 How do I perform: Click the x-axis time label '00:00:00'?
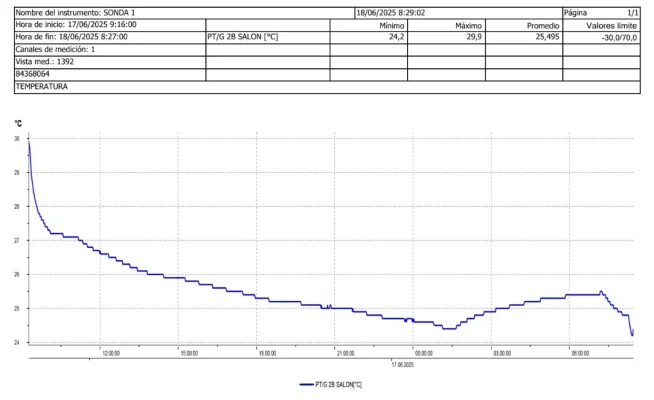(x=424, y=353)
